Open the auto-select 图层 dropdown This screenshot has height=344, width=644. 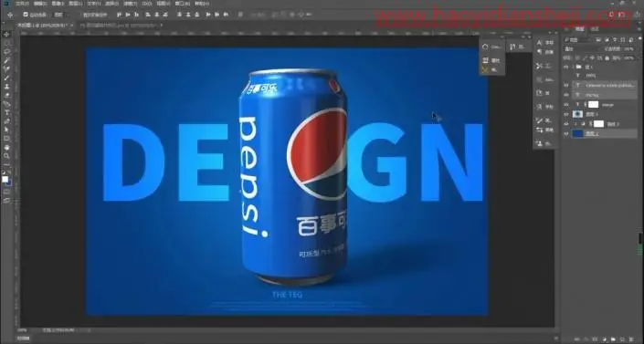(59, 15)
